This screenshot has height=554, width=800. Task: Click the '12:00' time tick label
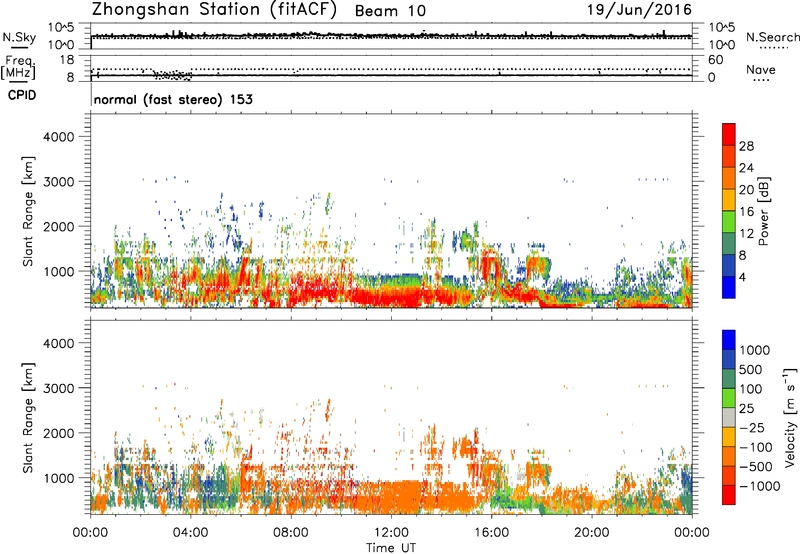(391, 533)
